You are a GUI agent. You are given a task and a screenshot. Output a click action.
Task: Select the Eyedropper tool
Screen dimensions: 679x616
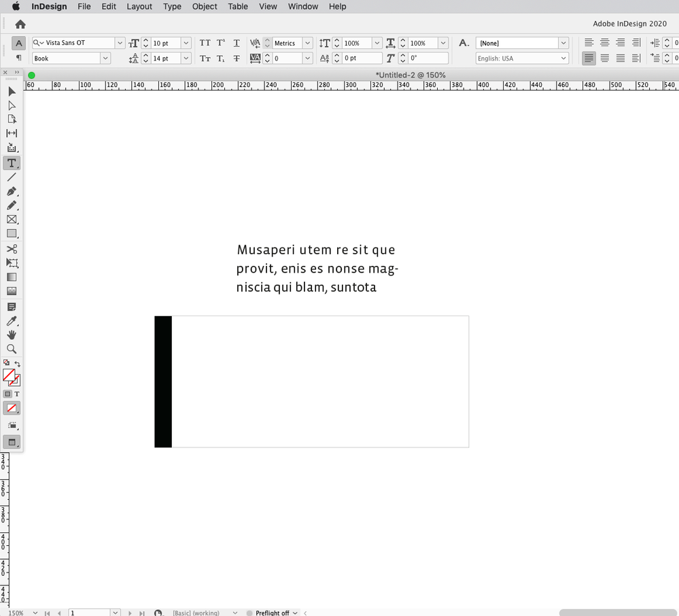pos(12,320)
